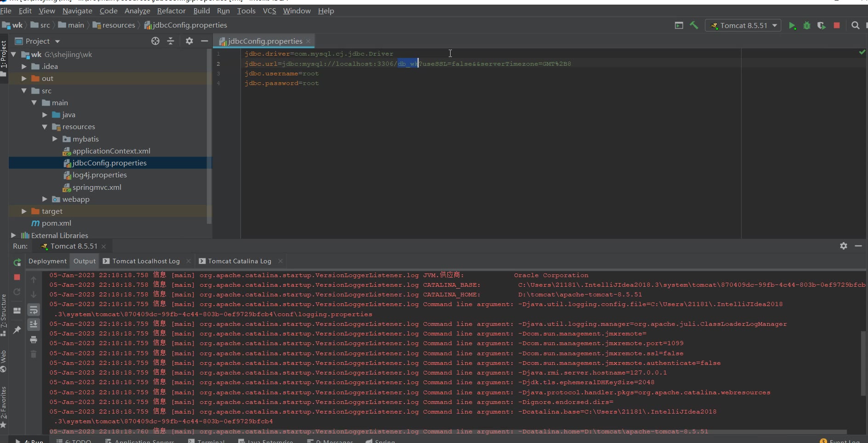Rerun Tomcat server in the Run panel
Viewport: 868px width, 443px height.
click(x=17, y=262)
